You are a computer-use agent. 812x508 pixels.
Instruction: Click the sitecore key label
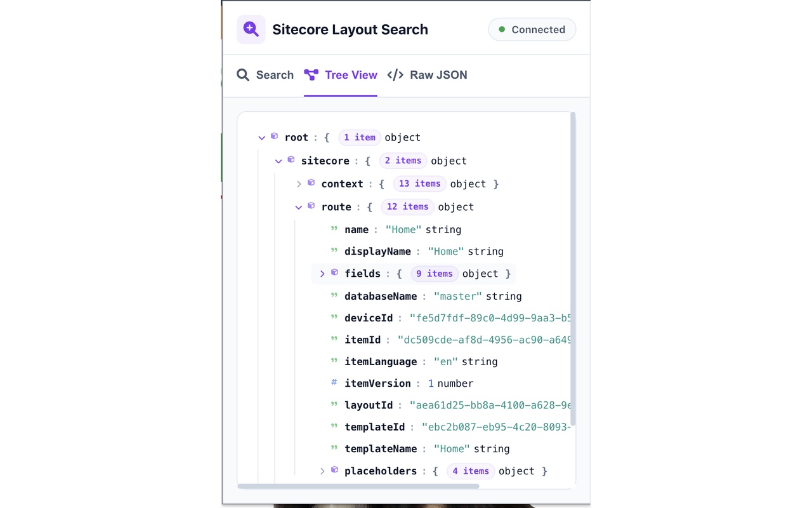[325, 161]
